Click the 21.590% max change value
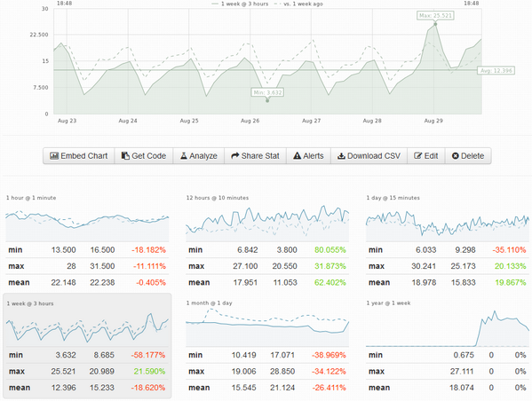 [x=149, y=371]
